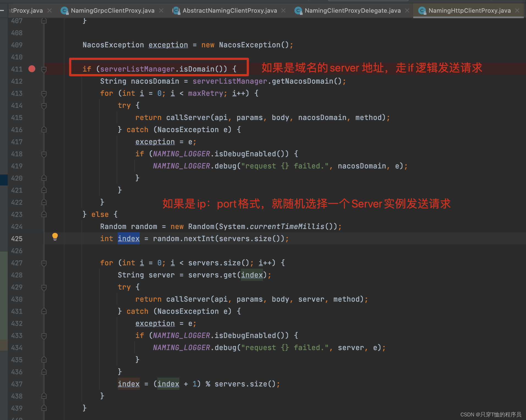This screenshot has width=526, height=420.
Task: Click getNacosDomain() on line 412
Action: point(306,81)
